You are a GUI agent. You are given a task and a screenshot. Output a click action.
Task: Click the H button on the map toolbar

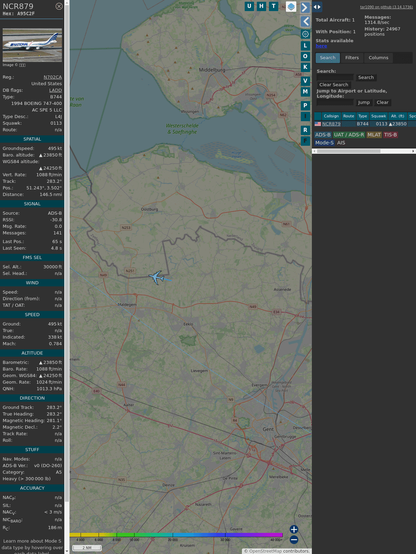(x=262, y=6)
